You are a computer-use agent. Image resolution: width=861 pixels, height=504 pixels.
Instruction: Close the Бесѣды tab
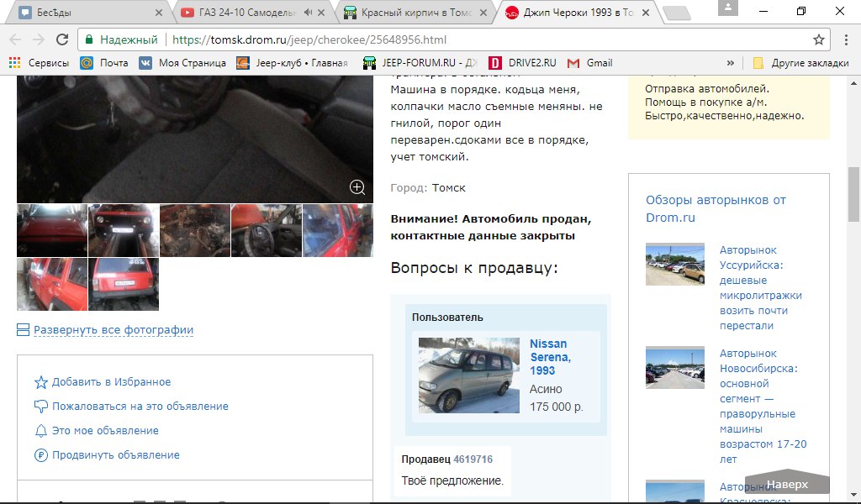[x=159, y=12]
